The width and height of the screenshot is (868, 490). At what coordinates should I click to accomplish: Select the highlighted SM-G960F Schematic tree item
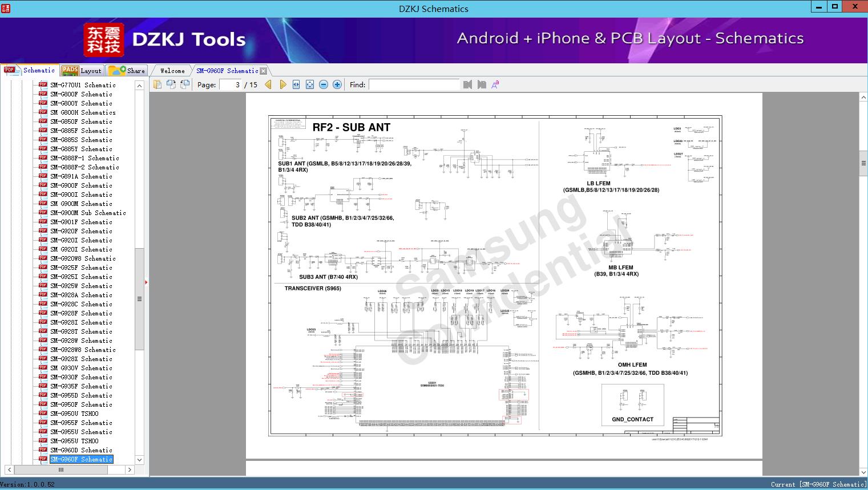(x=81, y=459)
